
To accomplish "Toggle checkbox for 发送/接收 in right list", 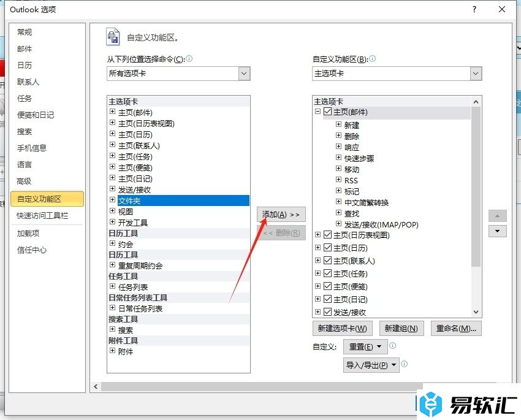I will click(328, 312).
